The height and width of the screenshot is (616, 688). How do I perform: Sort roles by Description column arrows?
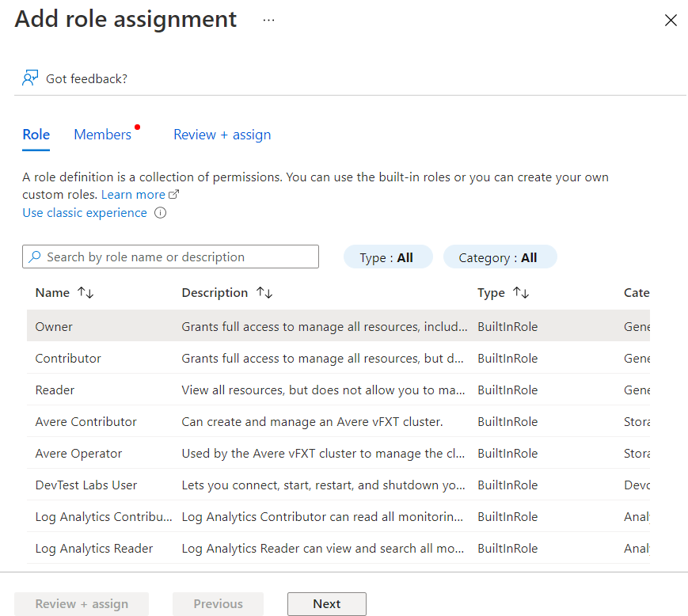[x=264, y=293]
